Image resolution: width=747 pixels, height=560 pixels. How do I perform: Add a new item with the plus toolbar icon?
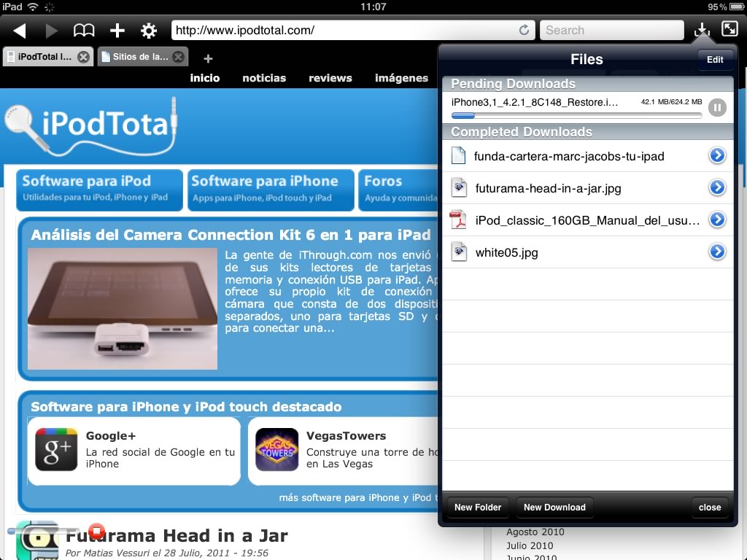(117, 31)
